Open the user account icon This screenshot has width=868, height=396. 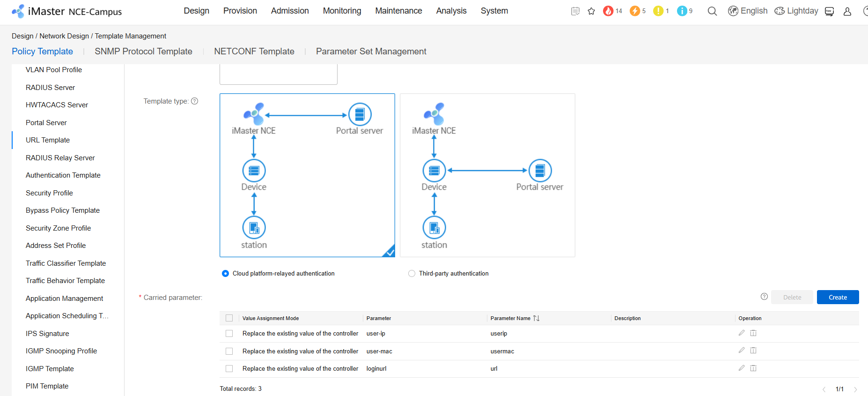point(847,11)
